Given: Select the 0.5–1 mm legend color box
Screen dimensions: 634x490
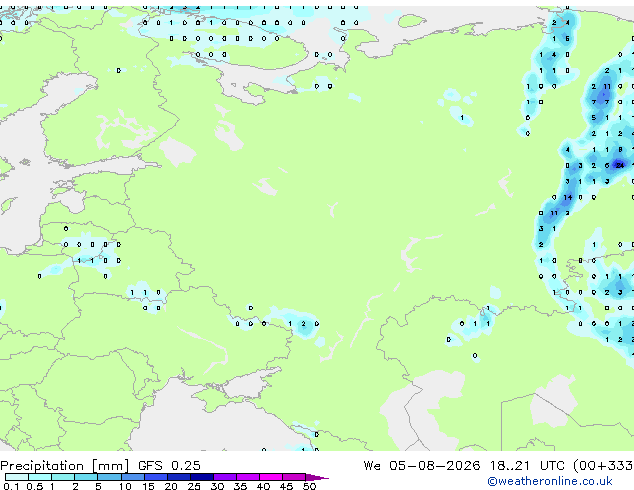Looking at the screenshot, I should (40, 477).
